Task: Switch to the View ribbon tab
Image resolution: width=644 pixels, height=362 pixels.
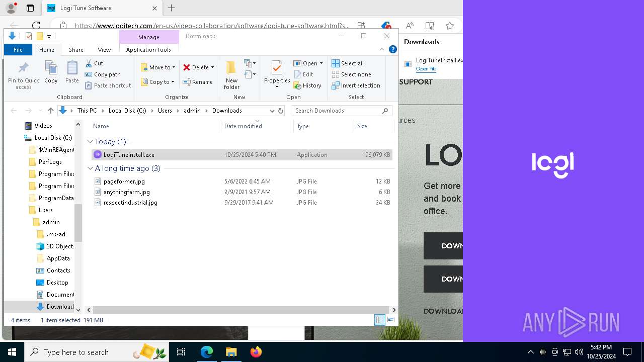Action: tap(104, 50)
